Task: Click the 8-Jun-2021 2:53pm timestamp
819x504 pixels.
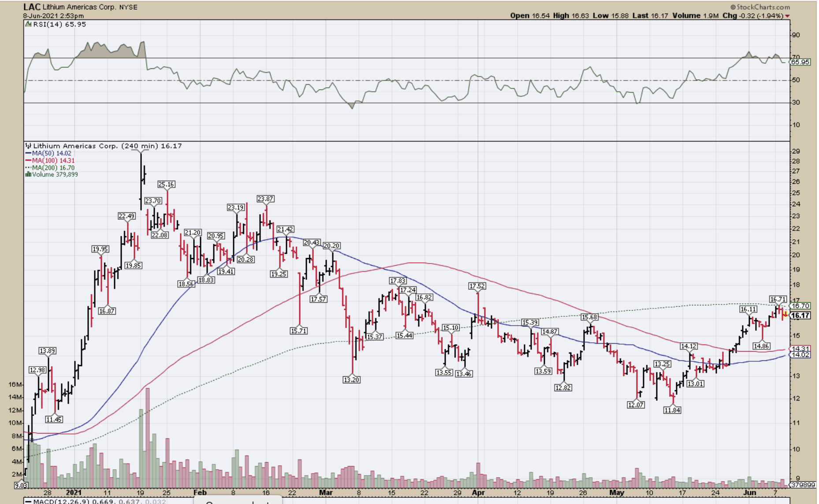Action: 53,16
